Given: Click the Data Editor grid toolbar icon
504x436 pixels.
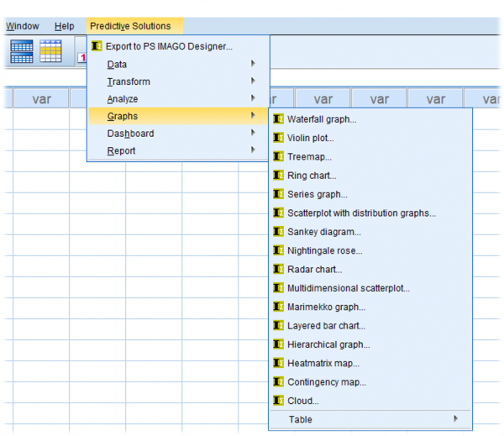Looking at the screenshot, I should pos(22,52).
